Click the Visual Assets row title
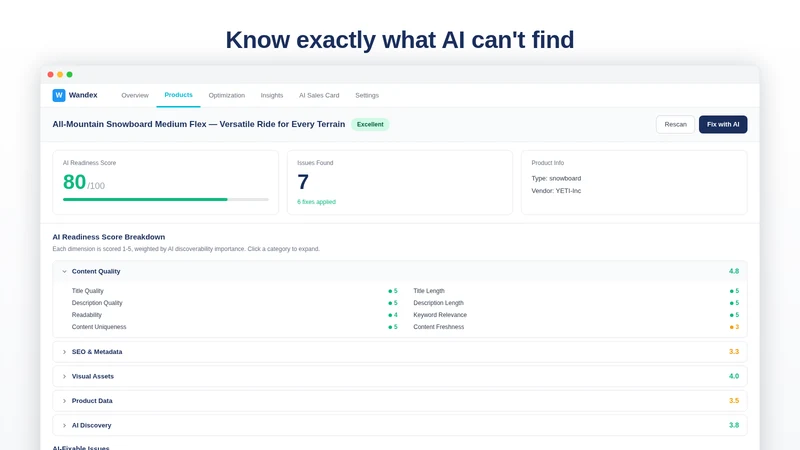 point(93,377)
